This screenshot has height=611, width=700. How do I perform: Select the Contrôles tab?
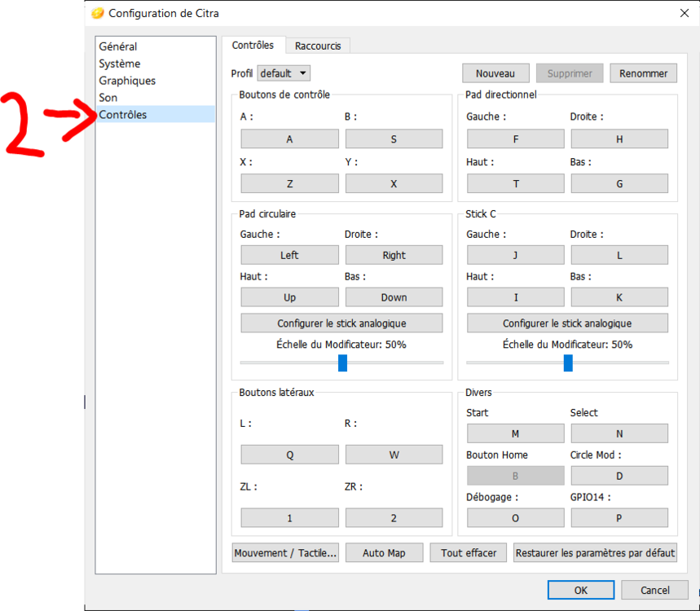(253, 46)
